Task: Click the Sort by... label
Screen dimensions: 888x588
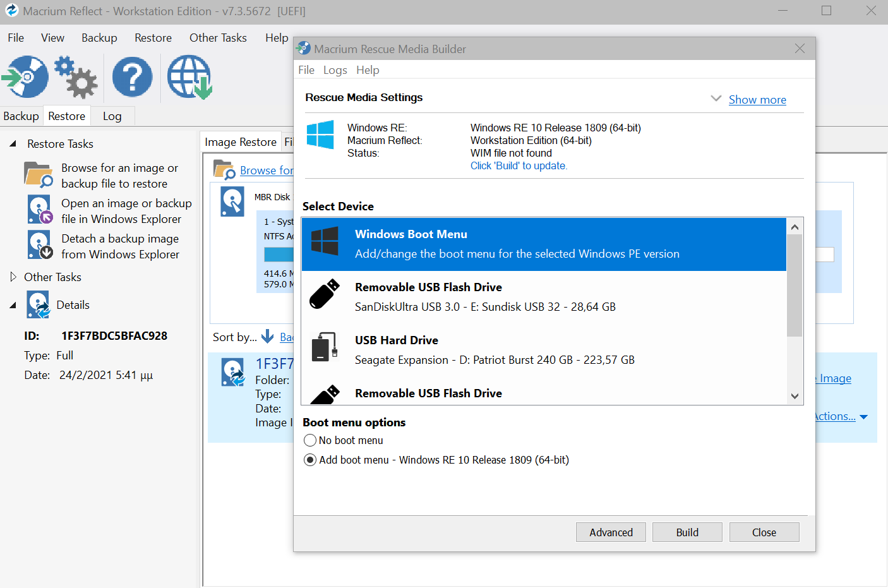Action: 234,337
